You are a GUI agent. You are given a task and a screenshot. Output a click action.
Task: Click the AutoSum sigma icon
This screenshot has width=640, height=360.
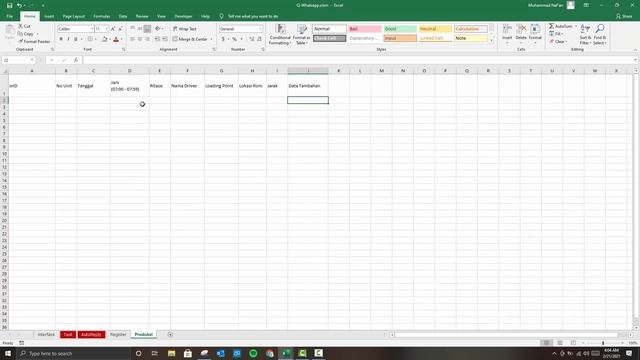click(551, 26)
